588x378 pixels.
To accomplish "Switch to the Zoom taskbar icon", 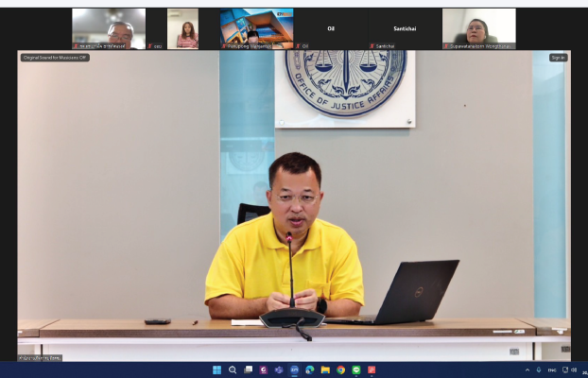I will click(x=294, y=369).
